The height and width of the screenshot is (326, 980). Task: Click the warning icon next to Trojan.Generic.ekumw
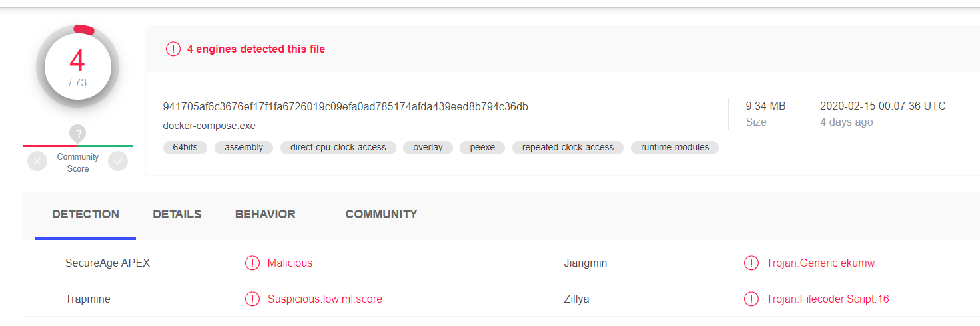(x=751, y=263)
